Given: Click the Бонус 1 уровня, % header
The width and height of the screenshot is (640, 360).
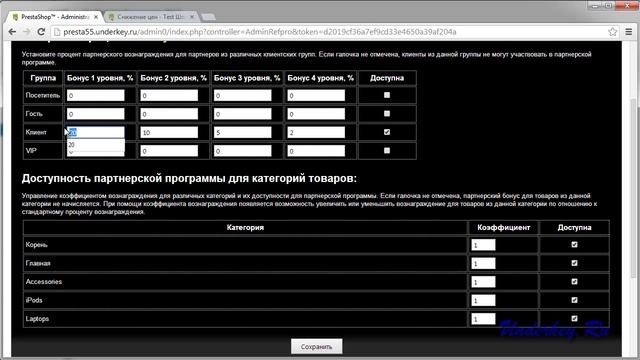Looking at the screenshot, I should click(100, 78).
